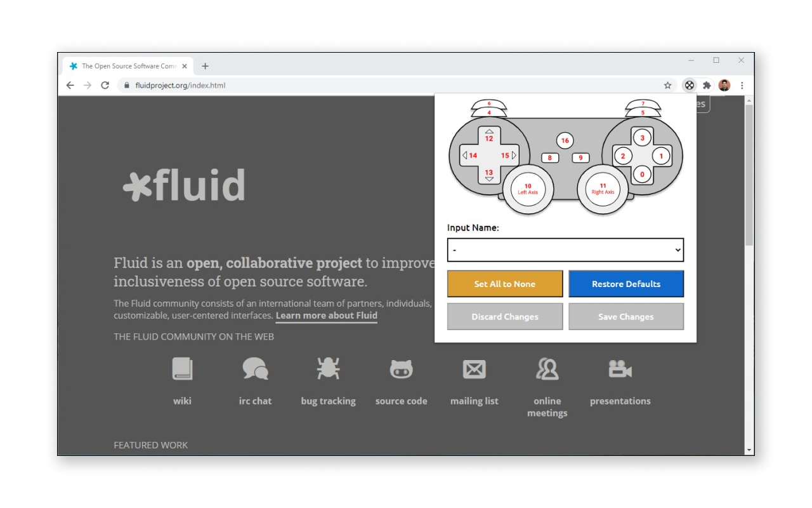This screenshot has height=508, width=812.
Task: Select D-pad up button 12
Action: tap(489, 137)
